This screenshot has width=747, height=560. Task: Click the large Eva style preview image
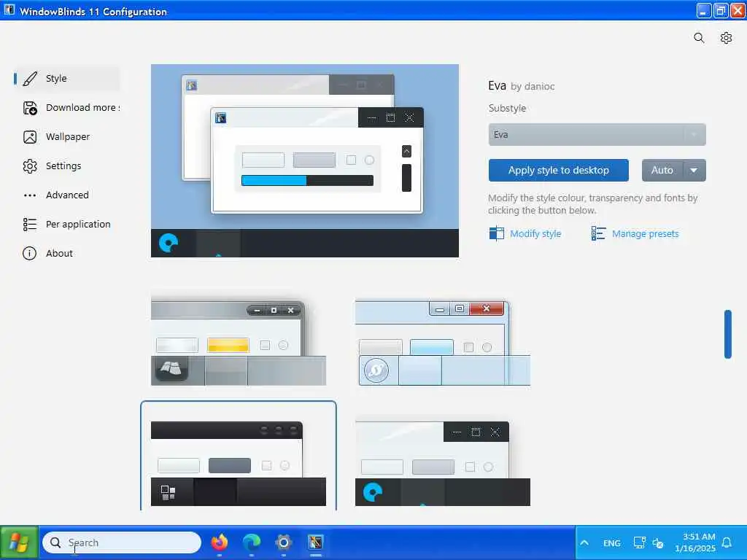click(305, 161)
